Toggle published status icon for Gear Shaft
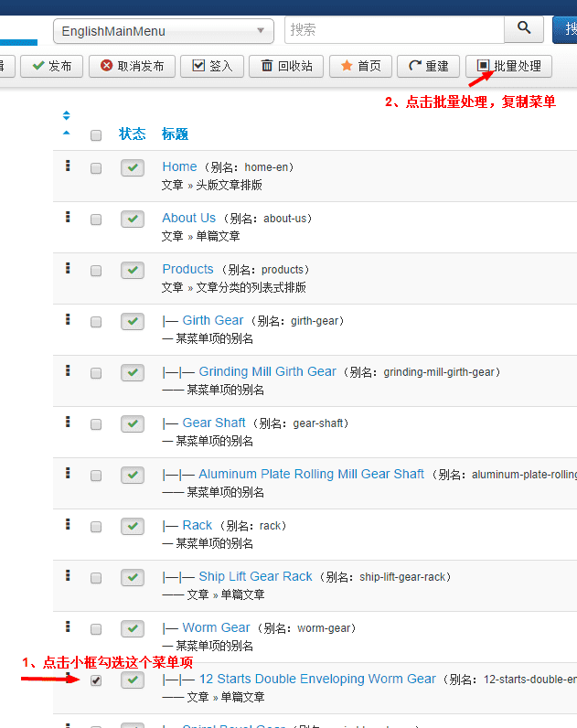The image size is (577, 728). pos(133,423)
